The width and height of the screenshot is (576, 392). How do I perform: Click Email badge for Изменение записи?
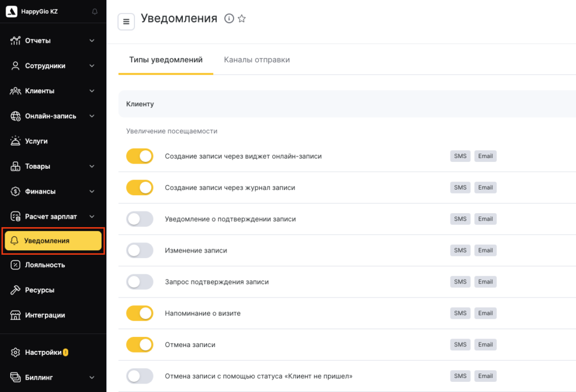(485, 250)
